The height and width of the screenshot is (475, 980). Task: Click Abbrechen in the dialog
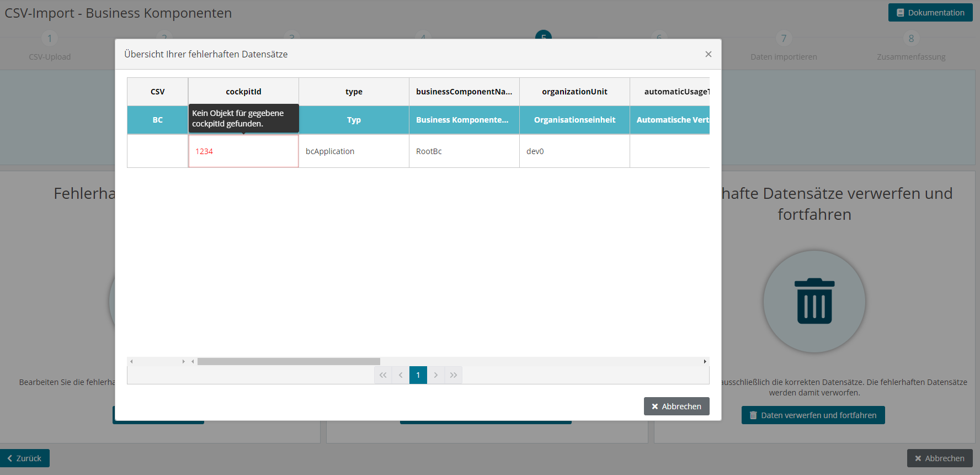point(677,406)
